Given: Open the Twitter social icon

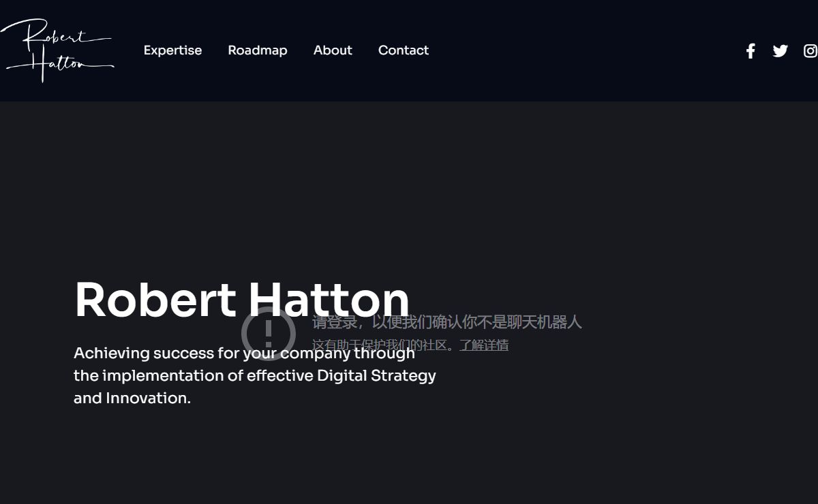Looking at the screenshot, I should (x=781, y=51).
